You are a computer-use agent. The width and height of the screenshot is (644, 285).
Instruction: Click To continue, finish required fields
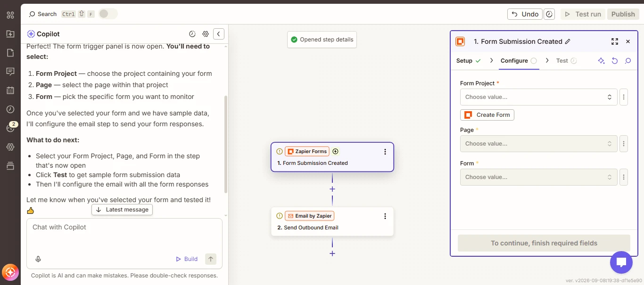pos(544,243)
